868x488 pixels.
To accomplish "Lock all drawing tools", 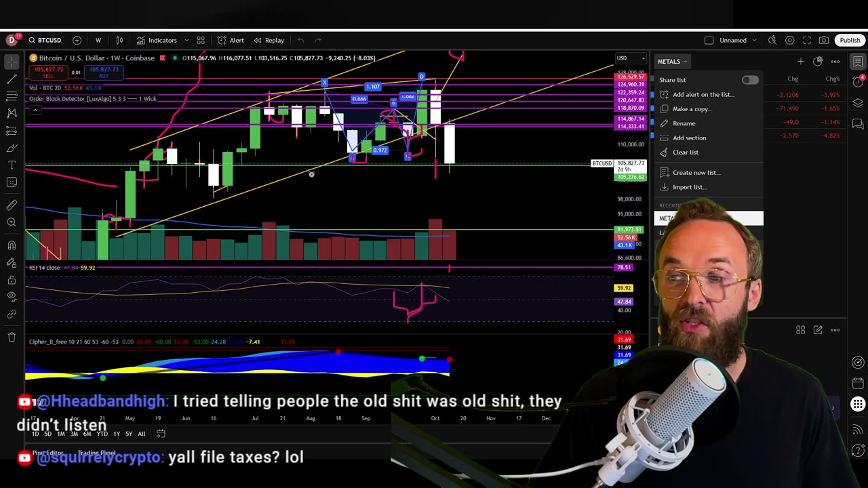I will 12,280.
